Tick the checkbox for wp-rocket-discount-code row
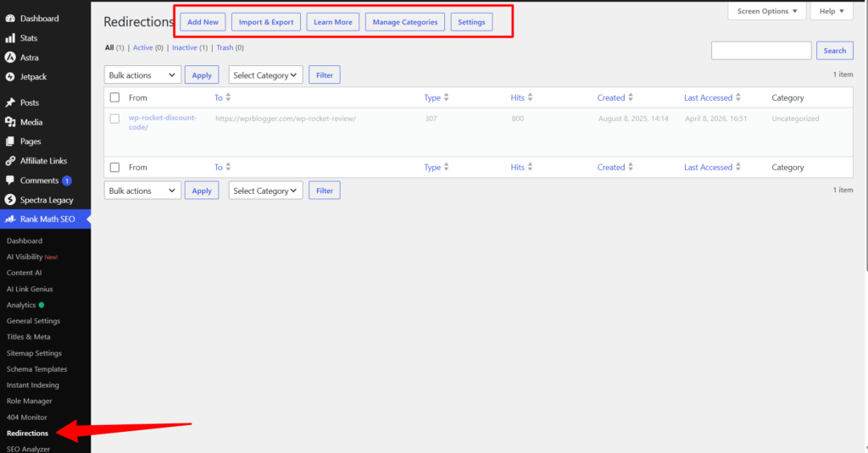 coord(114,119)
